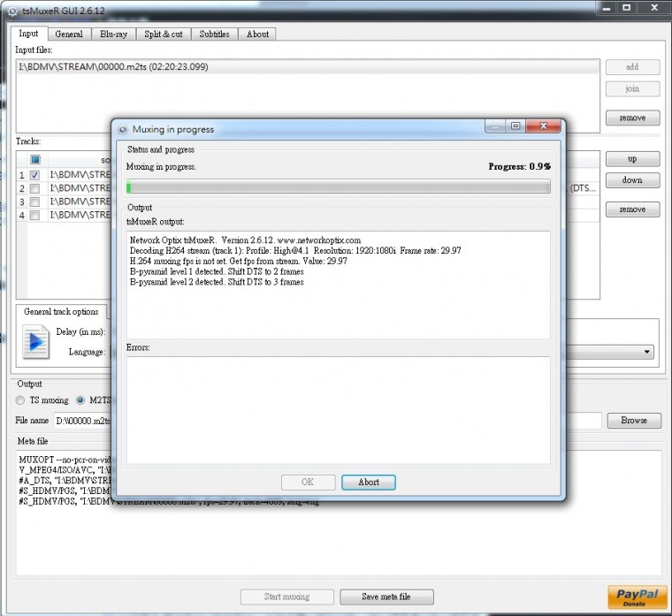
Task: Open the Subtitles tab
Action: coord(214,34)
